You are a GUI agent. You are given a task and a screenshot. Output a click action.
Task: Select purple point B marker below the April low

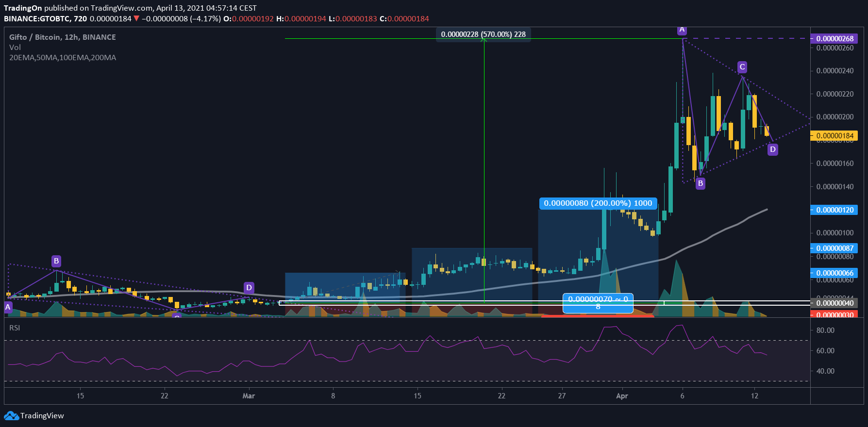(x=700, y=183)
